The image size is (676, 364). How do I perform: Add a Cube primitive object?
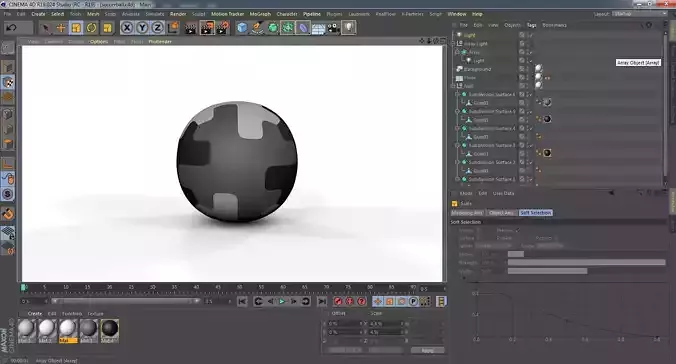(x=243, y=28)
